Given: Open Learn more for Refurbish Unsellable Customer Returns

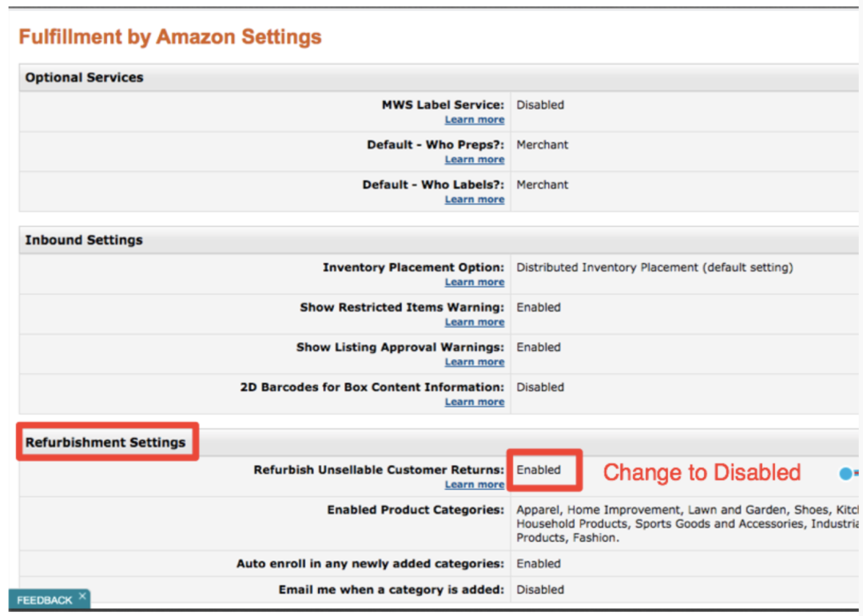Looking at the screenshot, I should 475,485.
